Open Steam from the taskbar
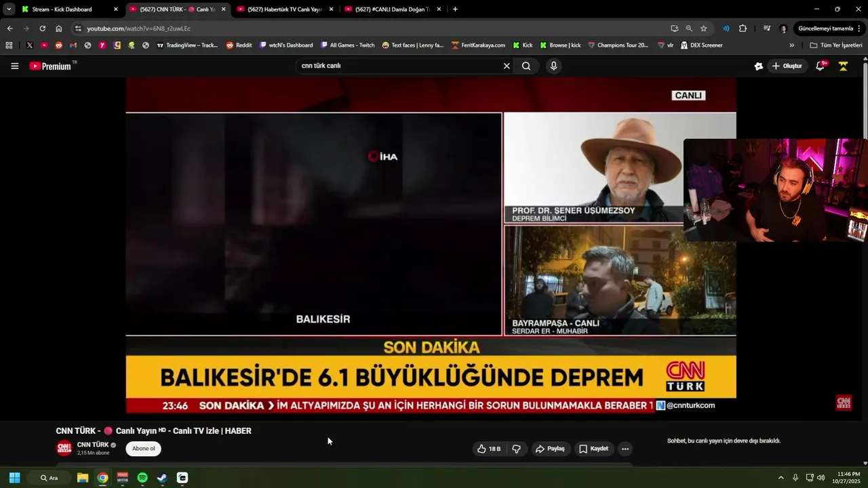 [162, 478]
